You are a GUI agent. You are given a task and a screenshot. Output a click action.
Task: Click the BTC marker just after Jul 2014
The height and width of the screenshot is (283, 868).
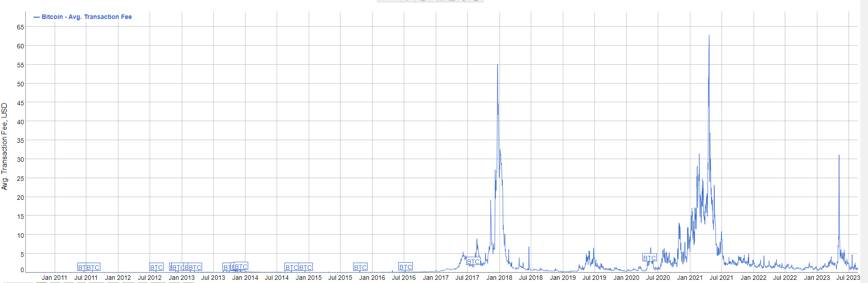[x=292, y=267]
